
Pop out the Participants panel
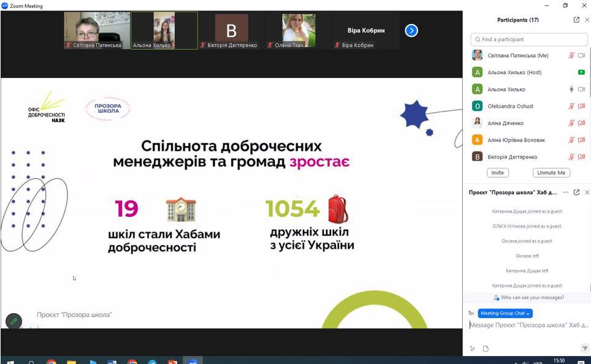pos(576,20)
